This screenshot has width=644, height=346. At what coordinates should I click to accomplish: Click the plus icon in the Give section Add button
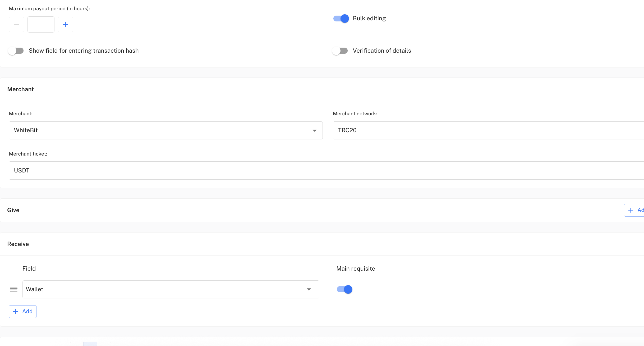[x=631, y=210]
